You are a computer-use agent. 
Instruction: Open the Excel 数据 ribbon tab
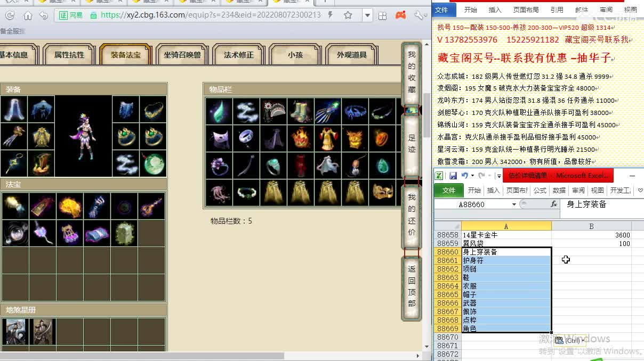559,190
